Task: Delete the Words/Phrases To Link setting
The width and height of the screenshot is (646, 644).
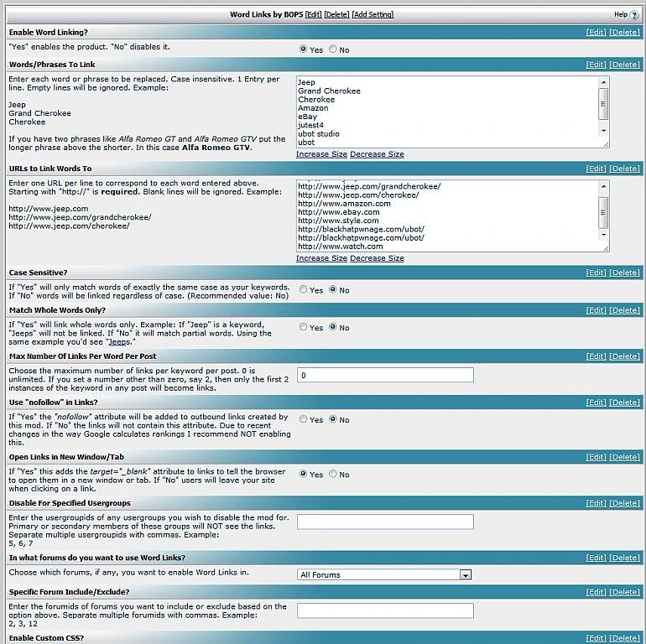Action: (624, 65)
